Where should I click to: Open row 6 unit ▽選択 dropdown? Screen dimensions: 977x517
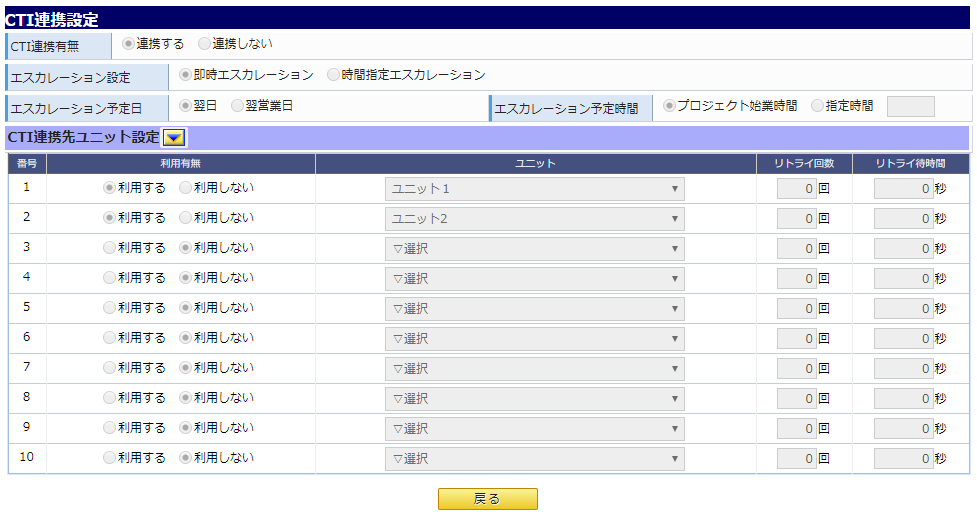coord(535,339)
